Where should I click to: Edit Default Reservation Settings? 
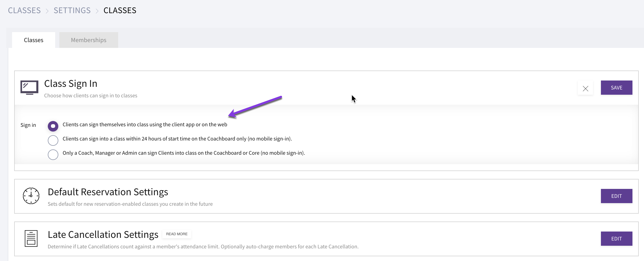(x=616, y=196)
